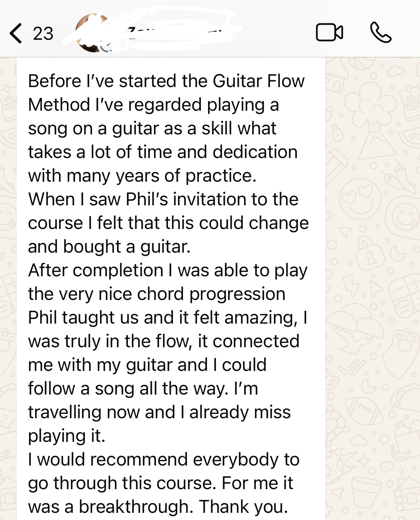Start a video call
The width and height of the screenshot is (420, 520).
point(329,33)
